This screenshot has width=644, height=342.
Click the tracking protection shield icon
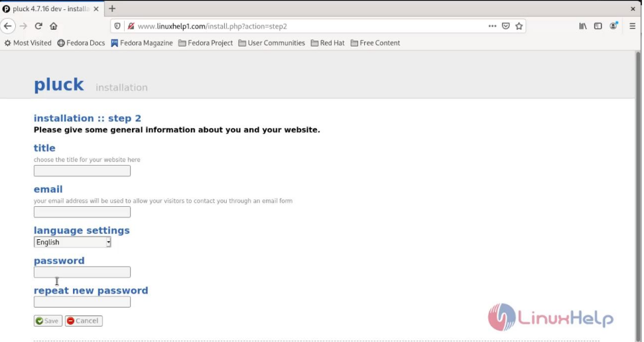117,26
